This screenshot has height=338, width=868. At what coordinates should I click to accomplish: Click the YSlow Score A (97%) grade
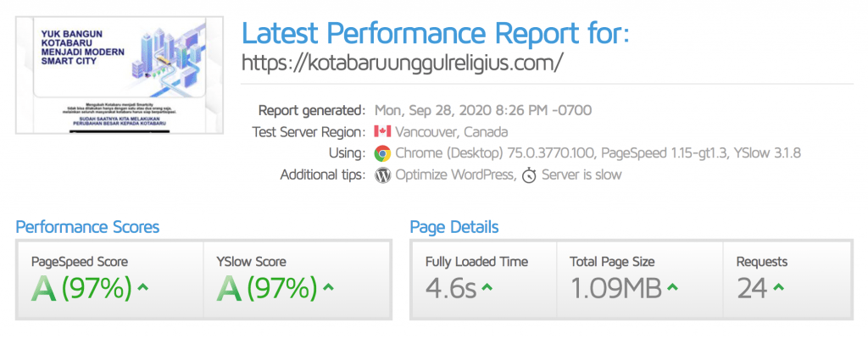click(267, 288)
